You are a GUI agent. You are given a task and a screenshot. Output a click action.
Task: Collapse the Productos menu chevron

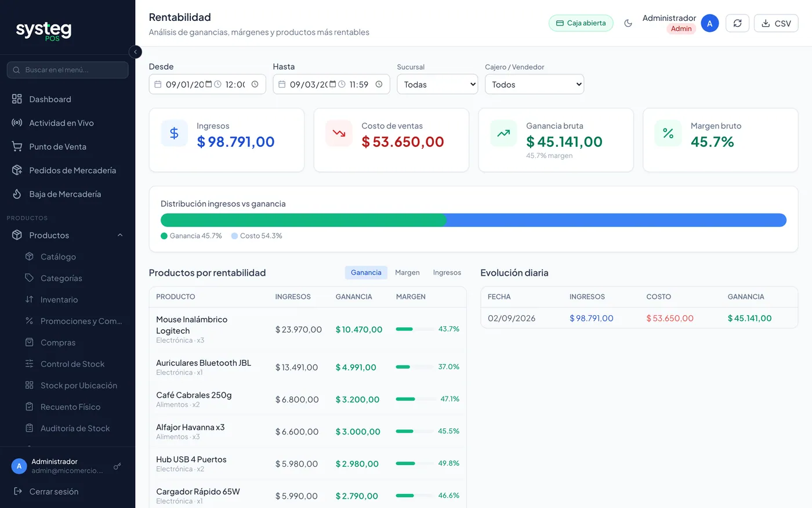pos(120,235)
